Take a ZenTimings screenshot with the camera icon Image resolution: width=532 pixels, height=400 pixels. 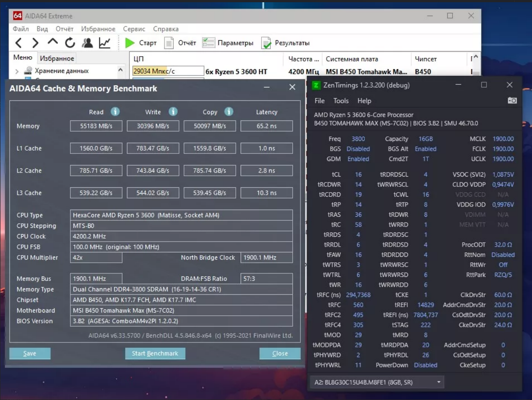[x=512, y=100]
